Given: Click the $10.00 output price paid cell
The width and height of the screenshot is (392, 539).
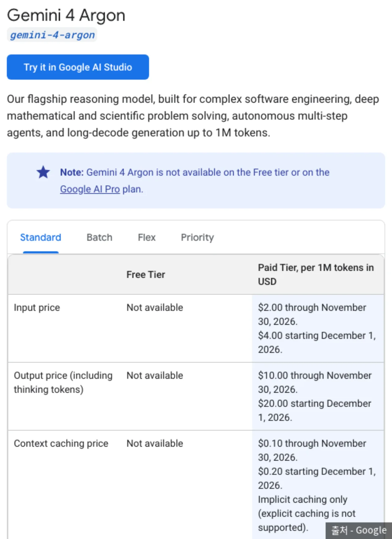Looking at the screenshot, I should [x=318, y=396].
